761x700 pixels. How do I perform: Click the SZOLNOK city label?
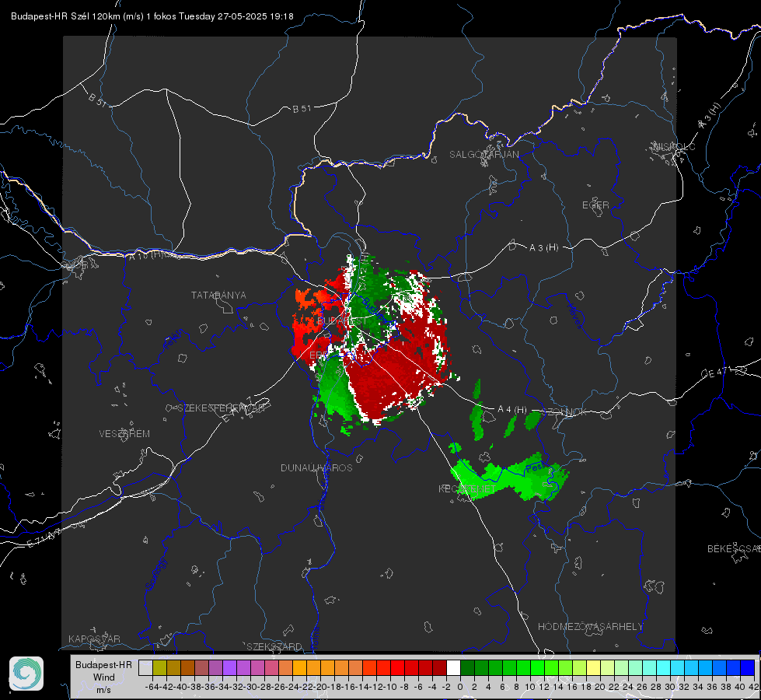click(564, 411)
